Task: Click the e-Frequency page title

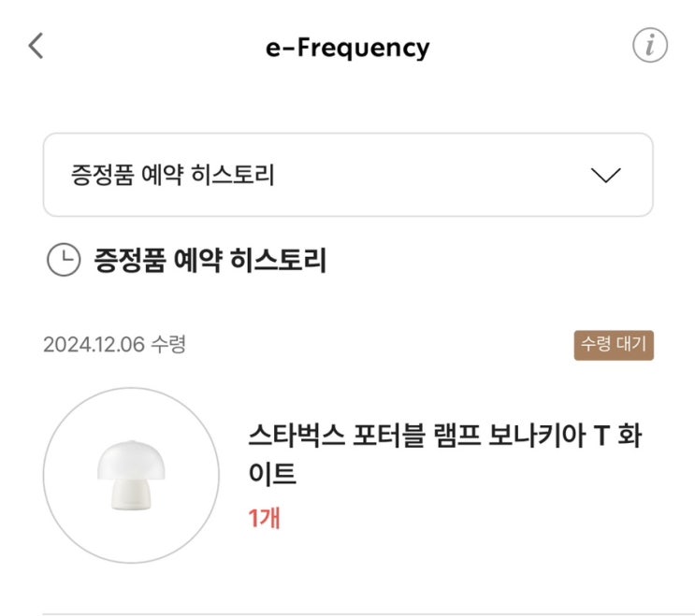Action: (348, 47)
